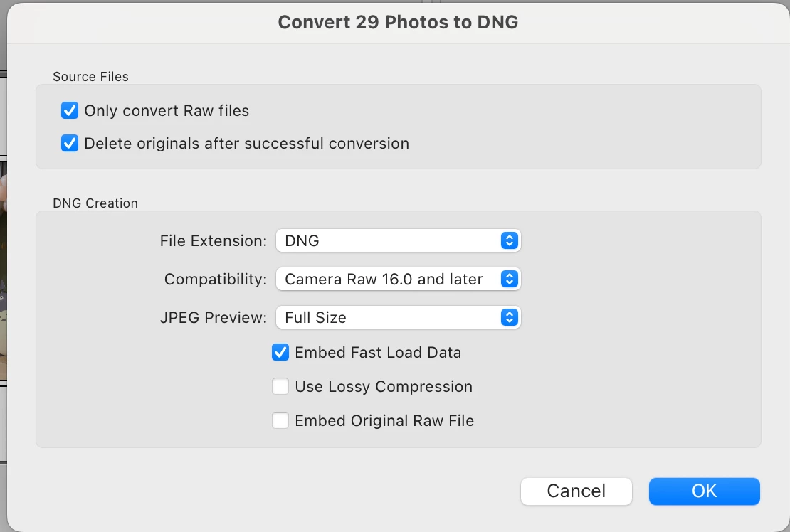Viewport: 790px width, 532px height.
Task: Enable the Use Lossy Compression checkbox
Action: click(280, 387)
